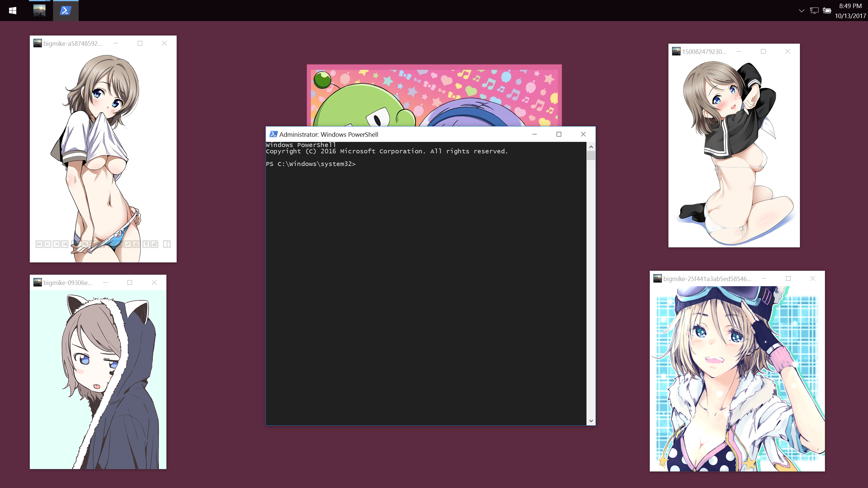Go to previous image in viewer toolbar
Viewport: 868px width, 488px height.
pyautogui.click(x=48, y=244)
